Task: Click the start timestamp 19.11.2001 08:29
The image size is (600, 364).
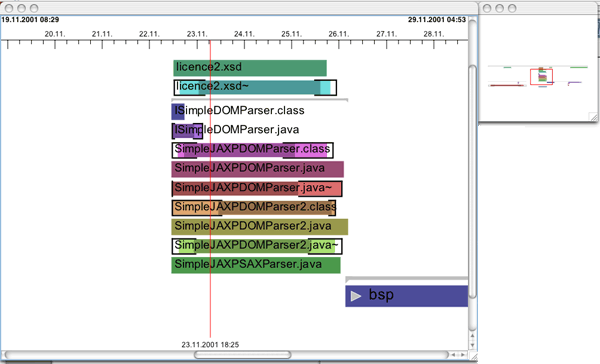Action: pos(30,20)
